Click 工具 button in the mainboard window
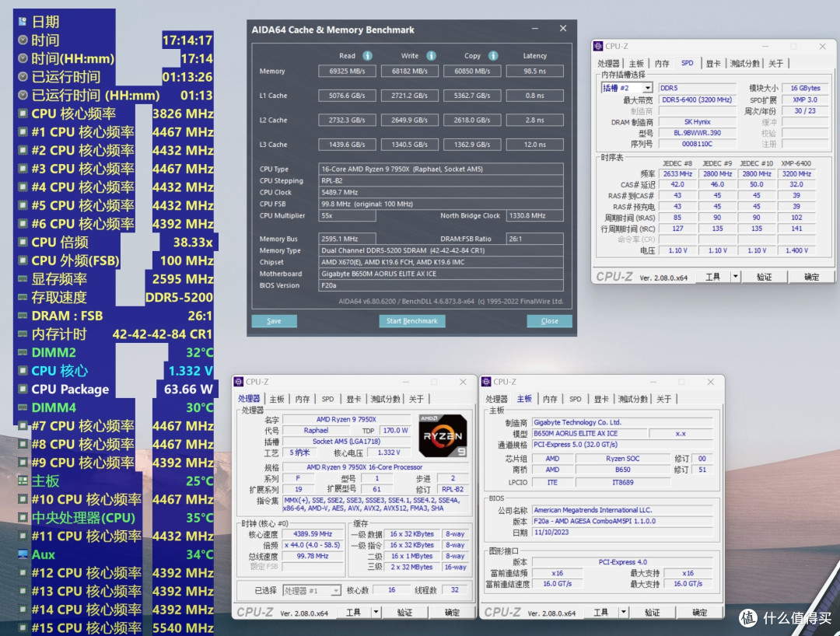Image resolution: width=840 pixels, height=636 pixels. (x=600, y=612)
